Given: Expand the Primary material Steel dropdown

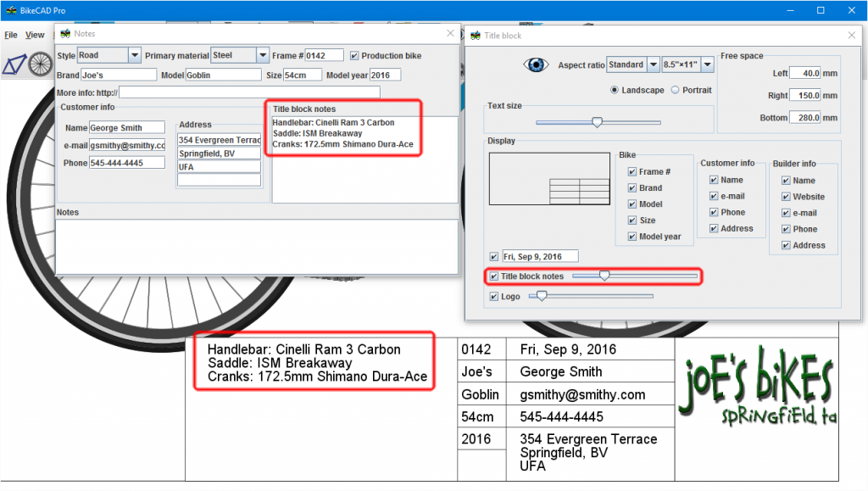Looking at the screenshot, I should click(x=263, y=55).
